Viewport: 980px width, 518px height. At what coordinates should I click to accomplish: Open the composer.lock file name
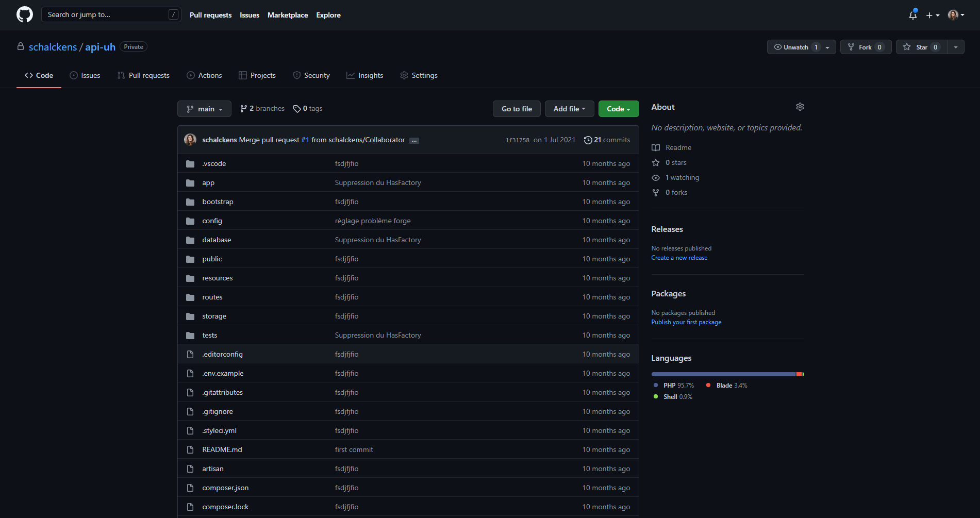pos(225,507)
